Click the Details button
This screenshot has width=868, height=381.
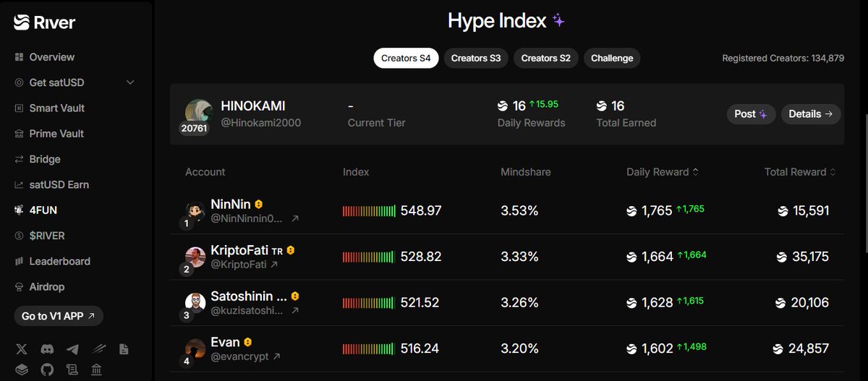811,114
